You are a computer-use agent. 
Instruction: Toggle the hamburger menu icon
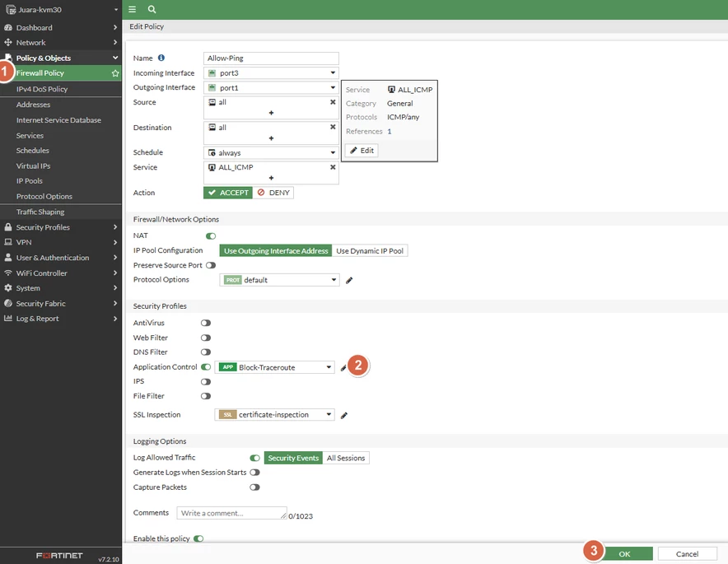[x=133, y=9]
